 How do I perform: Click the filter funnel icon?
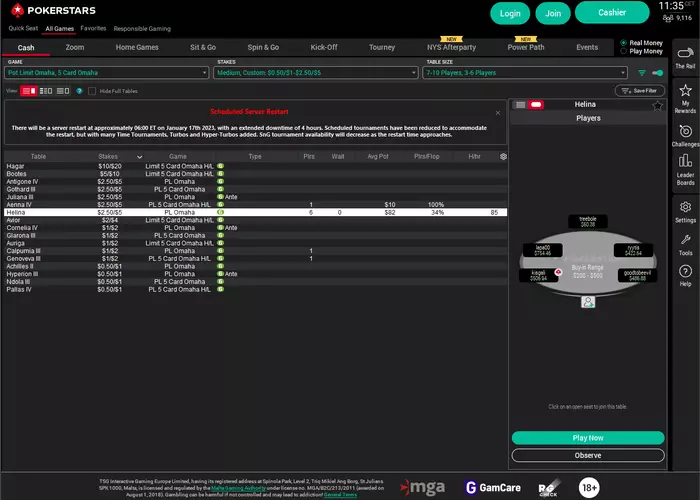pos(642,73)
